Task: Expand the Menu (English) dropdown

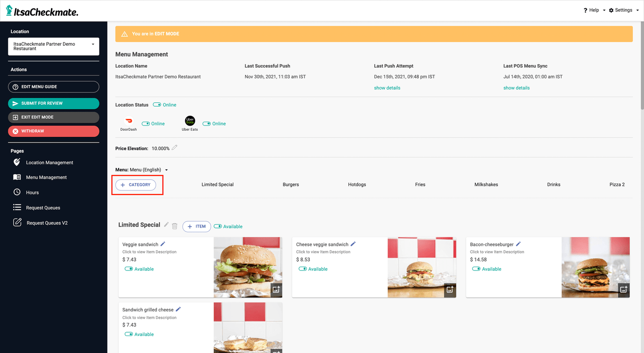Action: (166, 170)
